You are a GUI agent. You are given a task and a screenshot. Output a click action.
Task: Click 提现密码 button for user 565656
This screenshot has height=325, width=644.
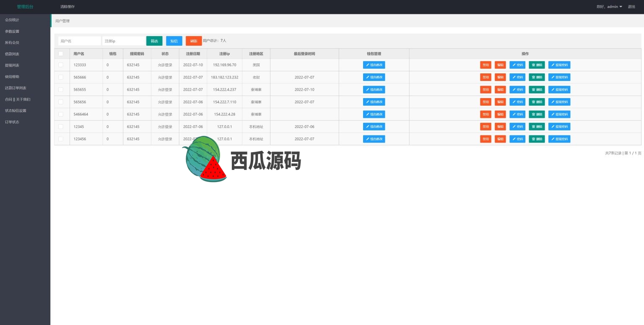point(559,102)
